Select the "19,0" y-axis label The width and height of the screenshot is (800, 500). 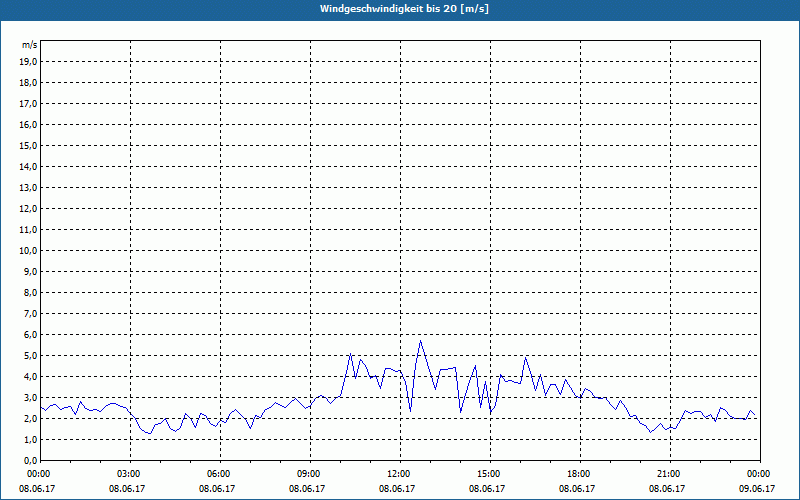tap(29, 62)
